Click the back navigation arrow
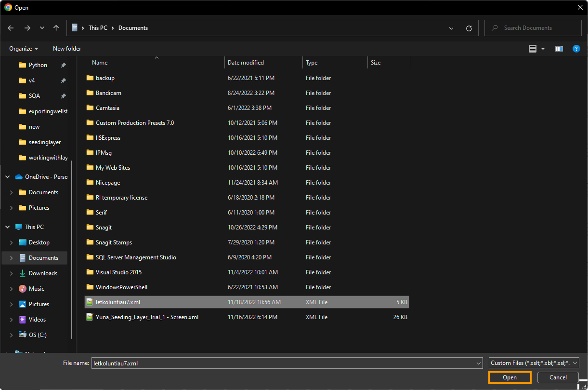588x390 pixels. coord(10,28)
